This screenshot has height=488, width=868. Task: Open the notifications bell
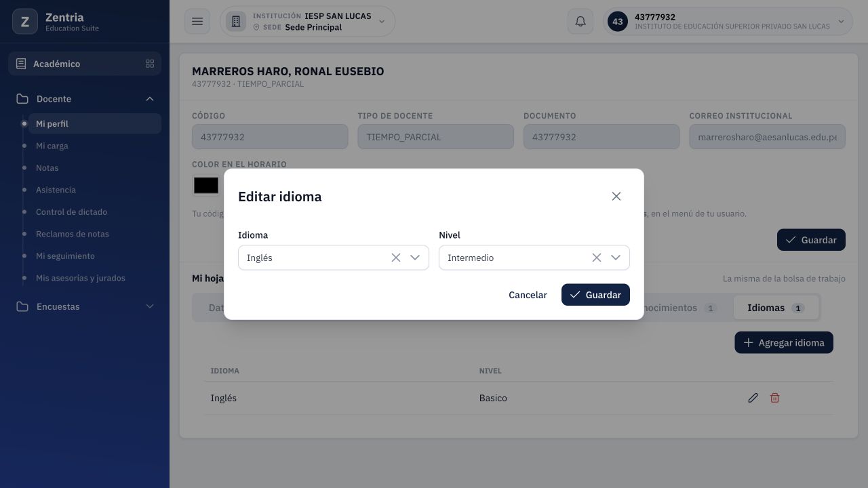[x=580, y=22]
